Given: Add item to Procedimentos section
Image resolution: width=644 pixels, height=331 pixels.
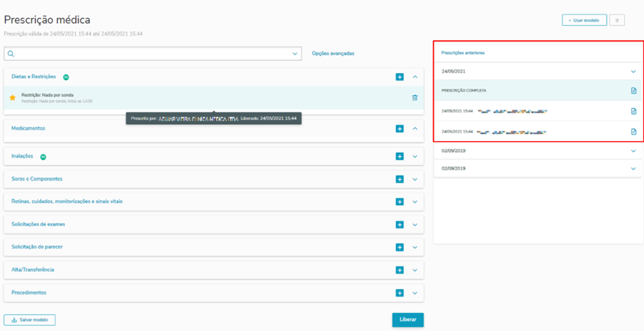Looking at the screenshot, I should coord(399,293).
